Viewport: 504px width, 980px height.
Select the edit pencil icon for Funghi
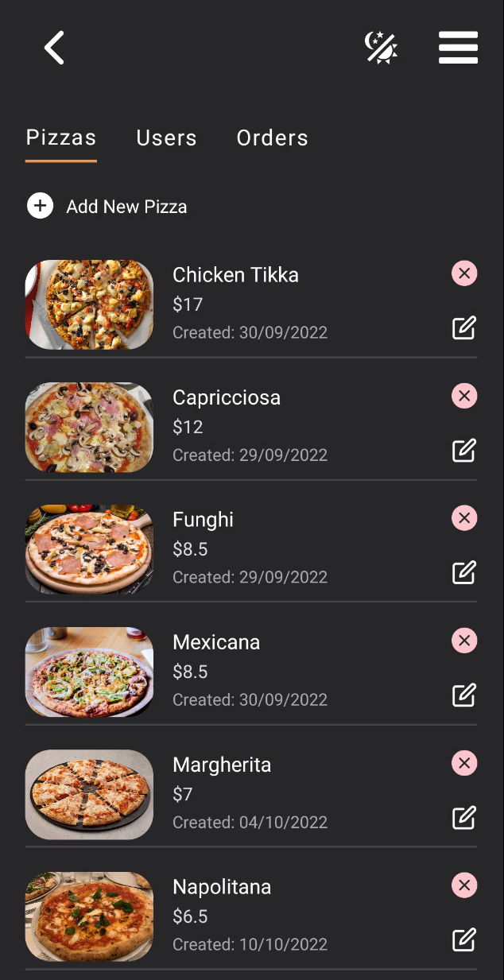pyautogui.click(x=464, y=572)
